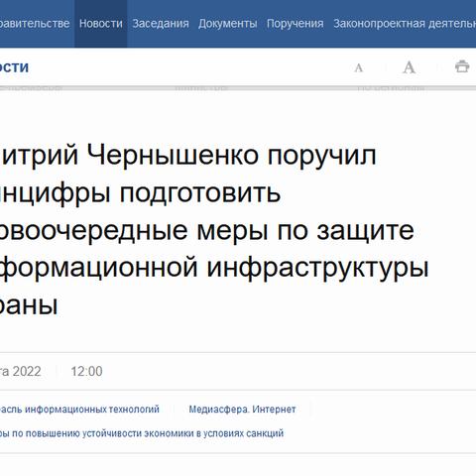Click the print page icon
Viewport: 476px width, 476px height.
(462, 66)
